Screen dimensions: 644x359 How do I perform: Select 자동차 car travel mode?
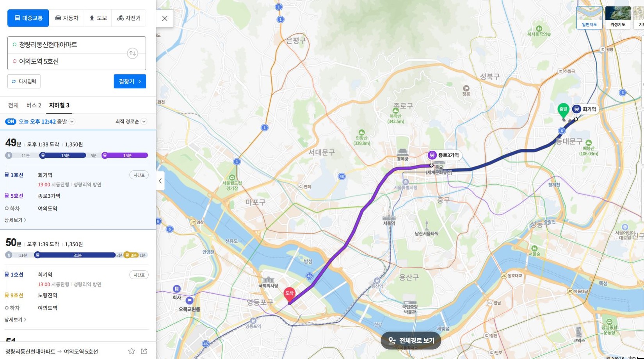point(67,18)
